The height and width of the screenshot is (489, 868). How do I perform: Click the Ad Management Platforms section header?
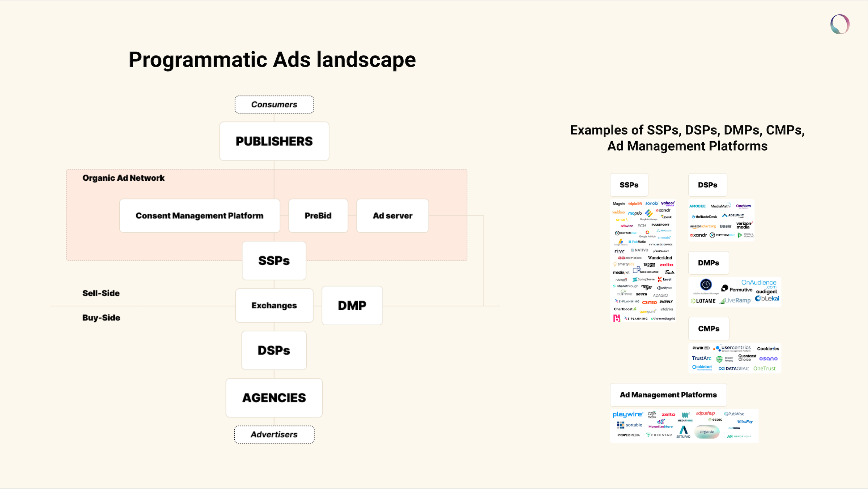click(x=668, y=395)
